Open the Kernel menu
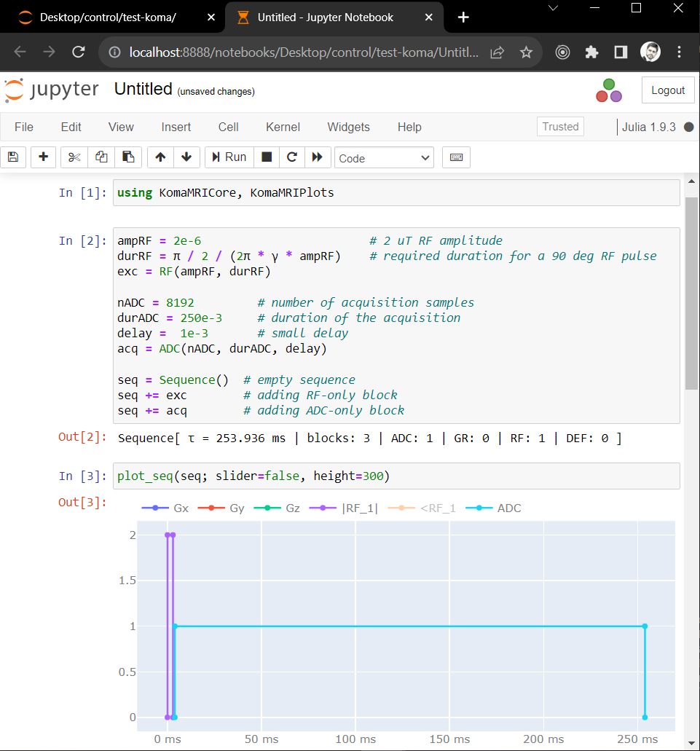700x751 pixels. point(283,127)
